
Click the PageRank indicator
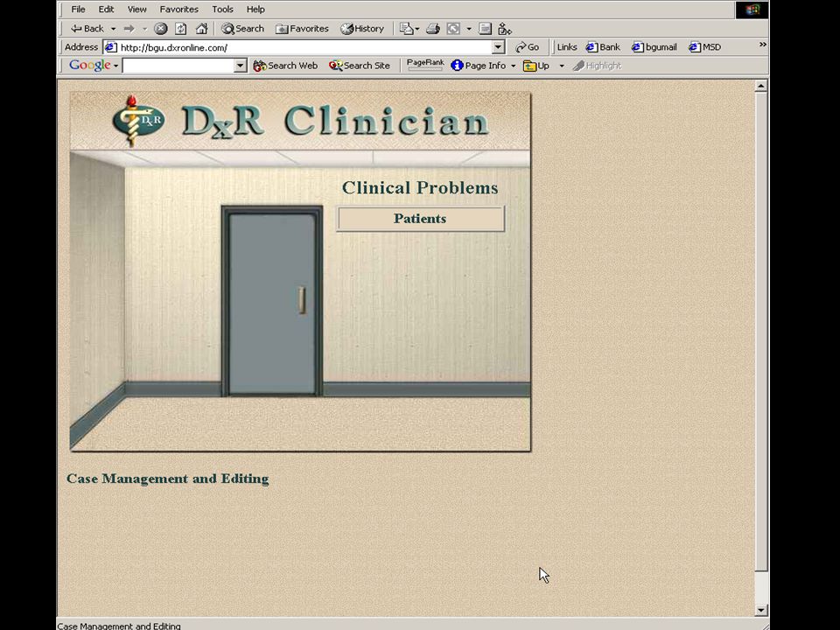pos(425,65)
